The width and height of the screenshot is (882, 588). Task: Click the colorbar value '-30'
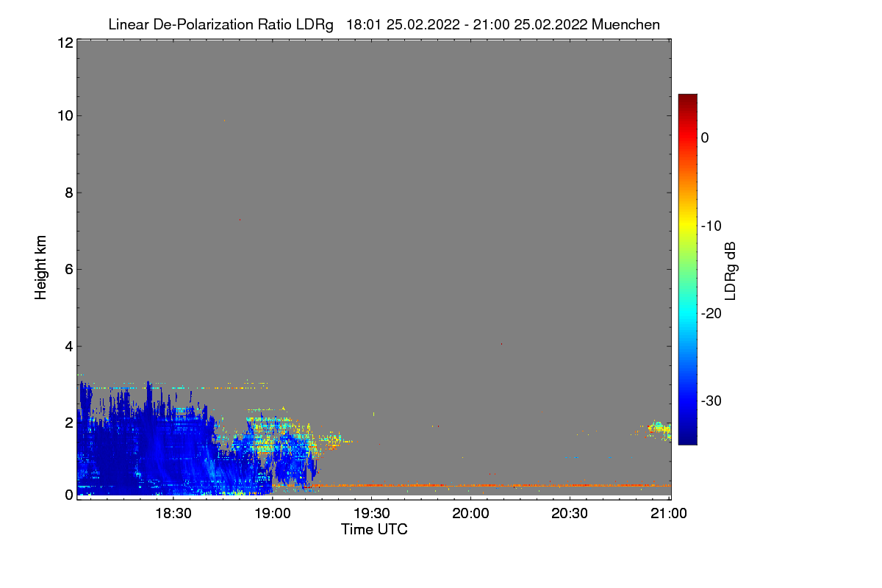pos(711,401)
